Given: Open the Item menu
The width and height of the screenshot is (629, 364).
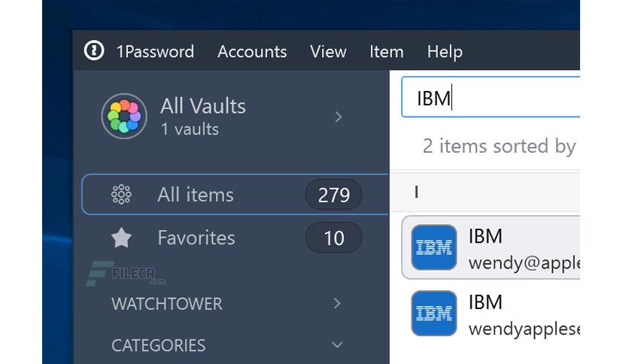Looking at the screenshot, I should click(386, 52).
